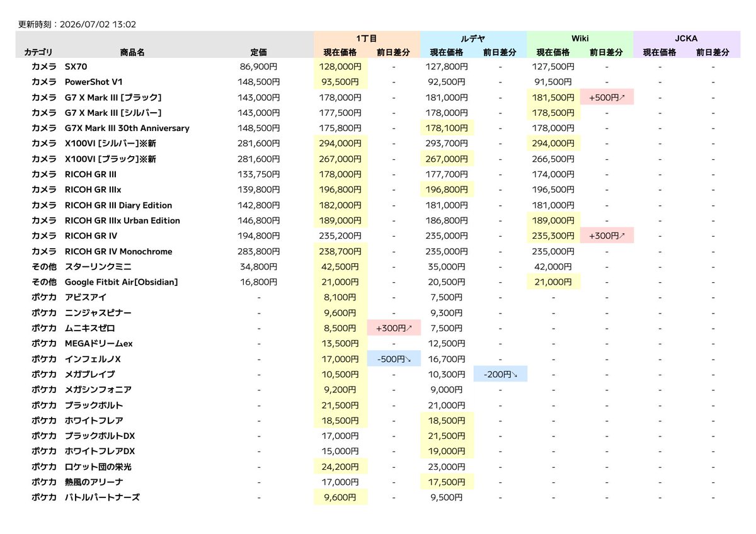Screen dimensions: 756x534
Task: Click the 175,800円 price cell
Action: (x=340, y=128)
